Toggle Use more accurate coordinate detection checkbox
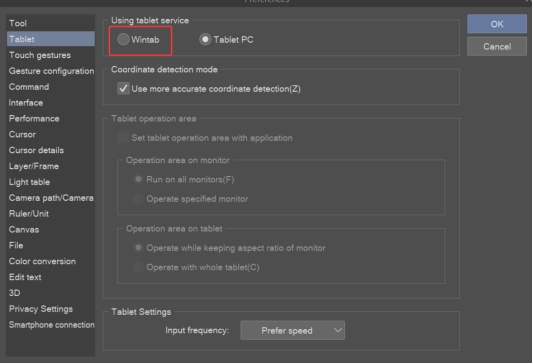Image resolution: width=533 pixels, height=364 pixels. (123, 89)
